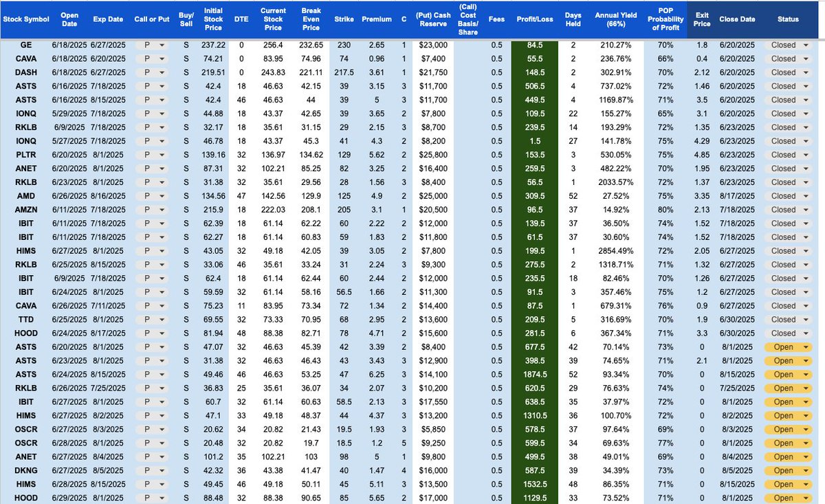The height and width of the screenshot is (504, 825).
Task: Click the 6.25 premium cell
Action: tap(376, 375)
